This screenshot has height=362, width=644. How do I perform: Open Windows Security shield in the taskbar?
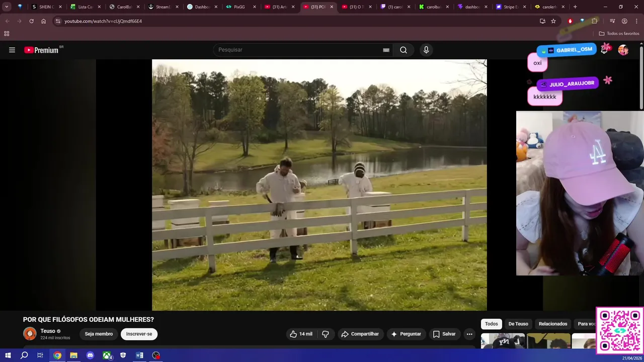point(123,355)
